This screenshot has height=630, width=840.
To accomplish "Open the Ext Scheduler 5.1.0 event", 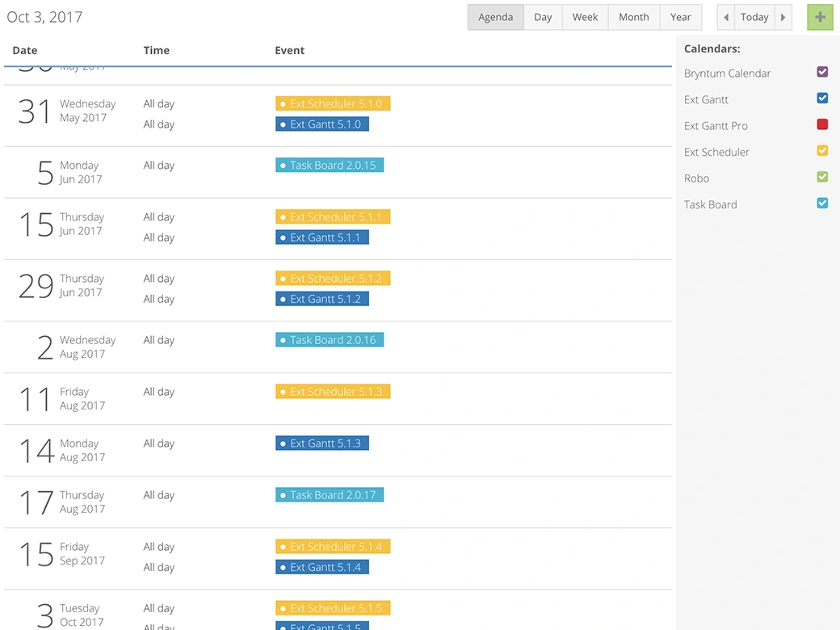I will pyautogui.click(x=333, y=103).
